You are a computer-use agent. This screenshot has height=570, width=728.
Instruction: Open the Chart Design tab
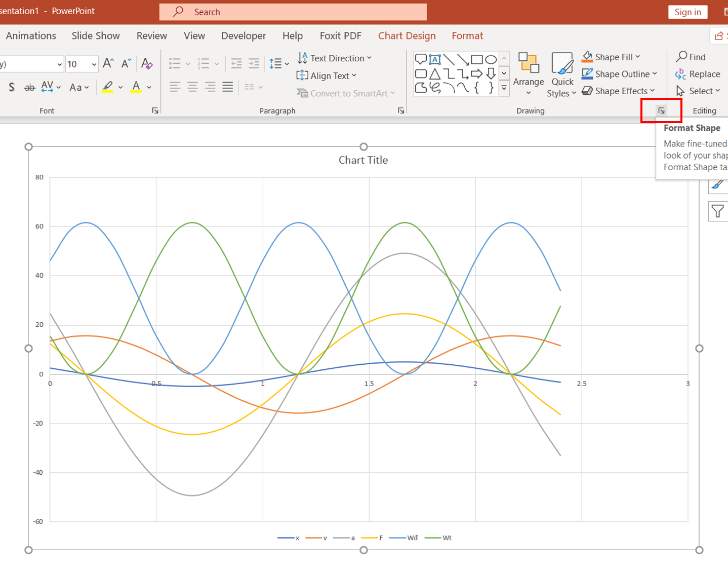pos(407,36)
